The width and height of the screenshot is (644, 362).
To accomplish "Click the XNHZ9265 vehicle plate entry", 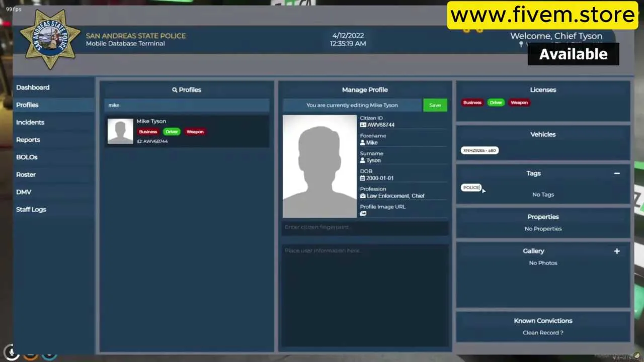I will [478, 150].
